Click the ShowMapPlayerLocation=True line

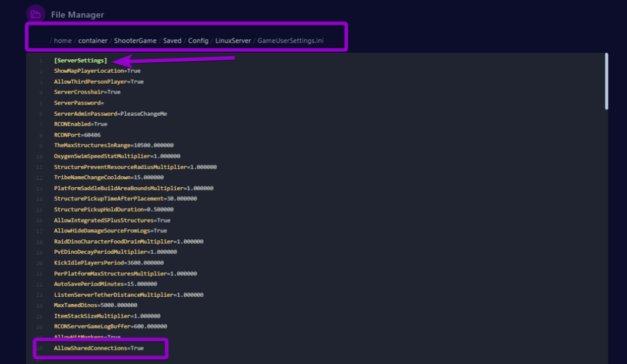[x=97, y=71]
